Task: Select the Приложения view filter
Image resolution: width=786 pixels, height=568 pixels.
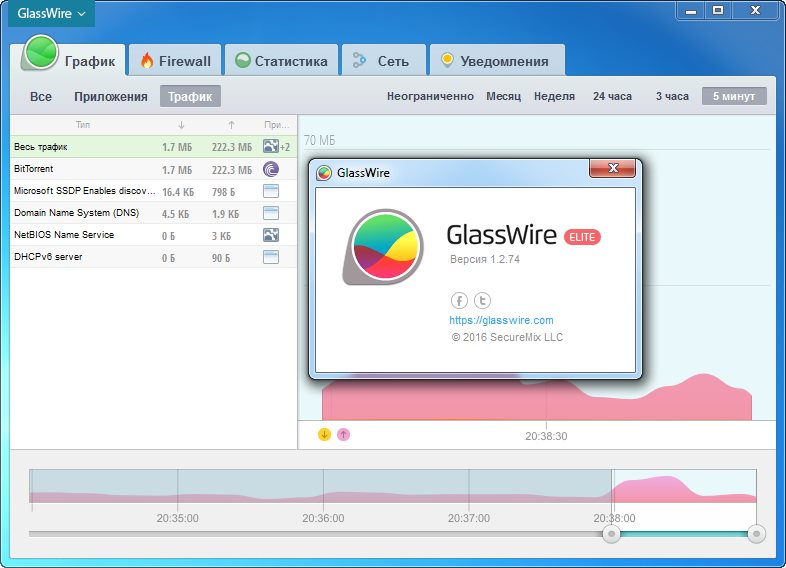Action: 111,96
